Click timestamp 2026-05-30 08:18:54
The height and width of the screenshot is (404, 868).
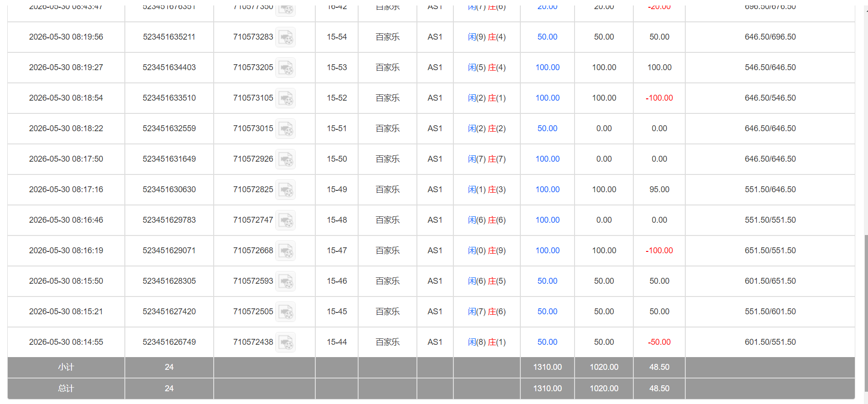pos(66,98)
